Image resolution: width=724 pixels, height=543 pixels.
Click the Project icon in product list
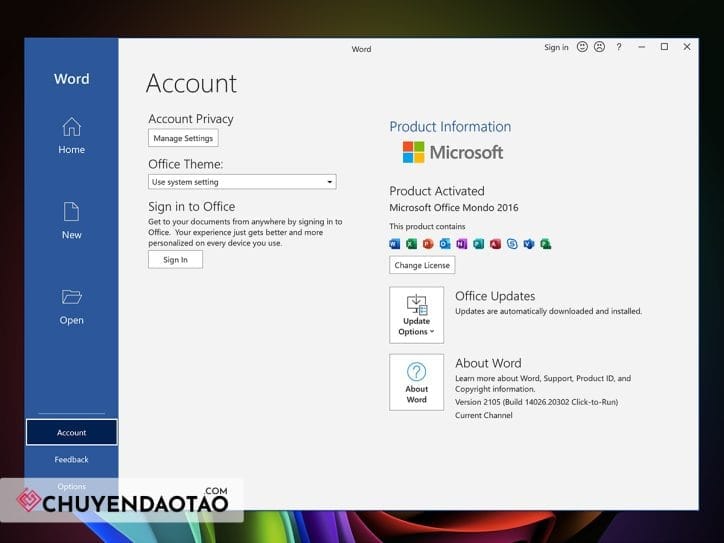click(546, 243)
